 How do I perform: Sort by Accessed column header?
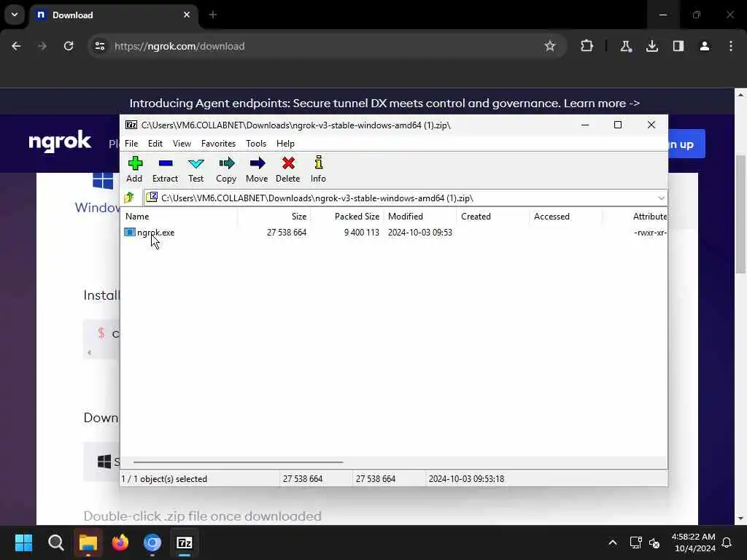[566, 216]
